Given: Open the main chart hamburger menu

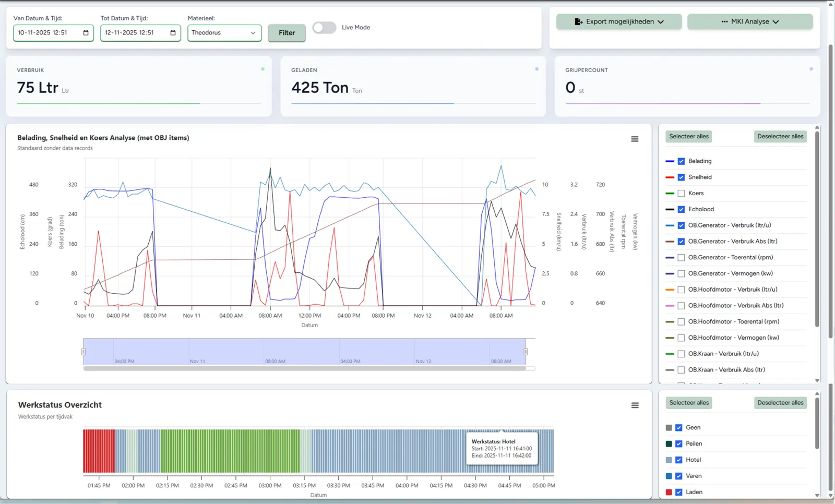Looking at the screenshot, I should (635, 139).
